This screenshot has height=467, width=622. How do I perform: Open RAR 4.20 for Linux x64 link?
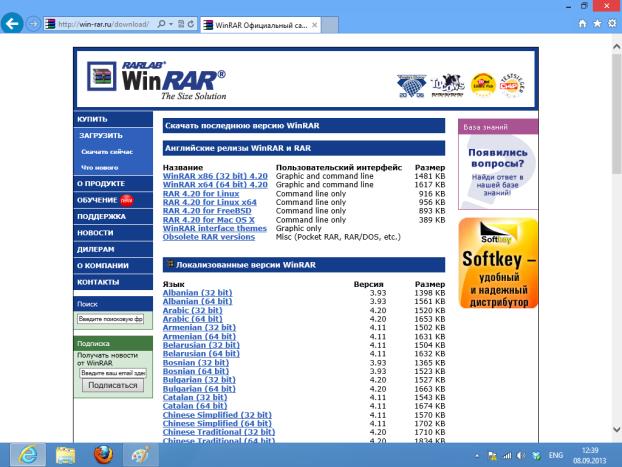209,202
